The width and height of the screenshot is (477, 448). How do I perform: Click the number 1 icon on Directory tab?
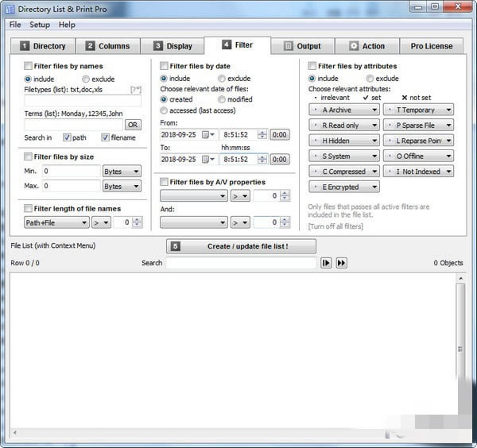(25, 46)
